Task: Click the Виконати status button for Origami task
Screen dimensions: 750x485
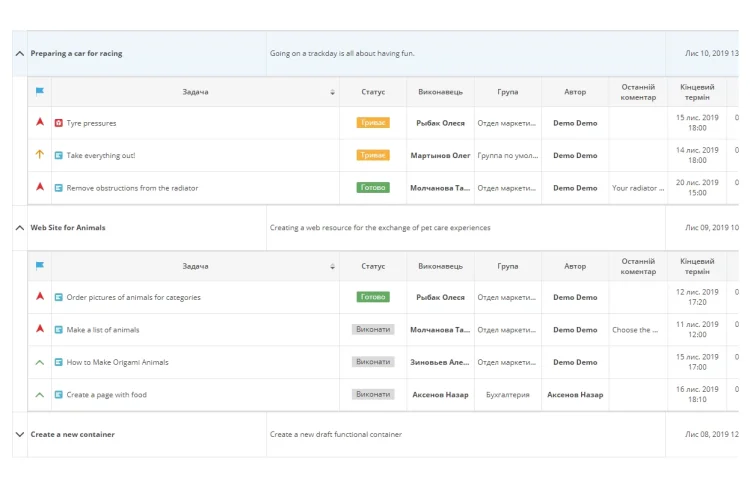Action: point(373,362)
